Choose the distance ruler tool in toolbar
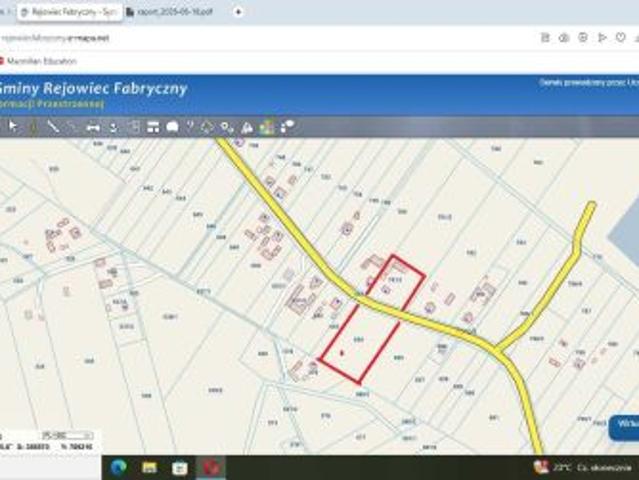 coord(93,128)
